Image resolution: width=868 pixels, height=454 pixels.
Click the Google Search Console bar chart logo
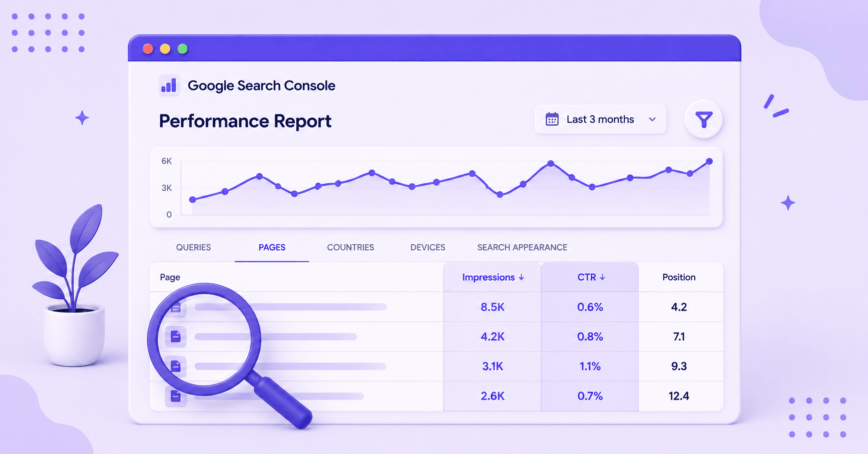(x=169, y=86)
